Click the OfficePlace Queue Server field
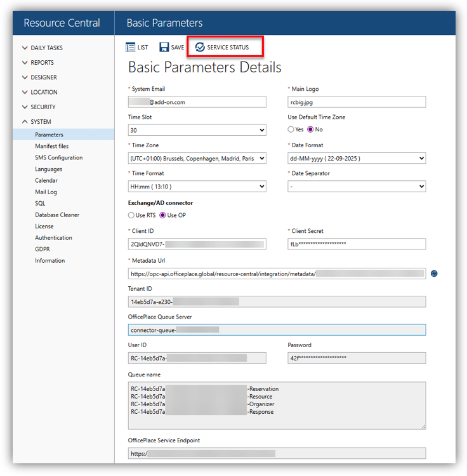Image resolution: width=467 pixels, height=476 pixels. (277, 330)
